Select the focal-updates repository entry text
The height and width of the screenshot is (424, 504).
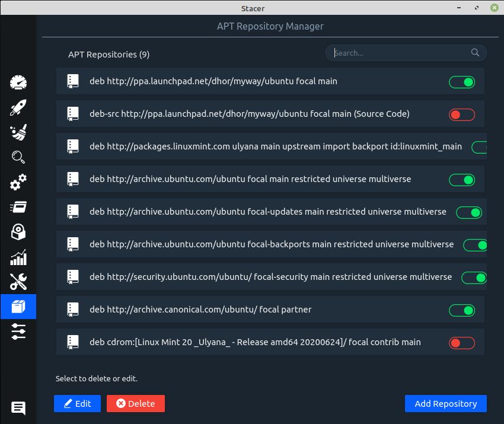point(268,212)
